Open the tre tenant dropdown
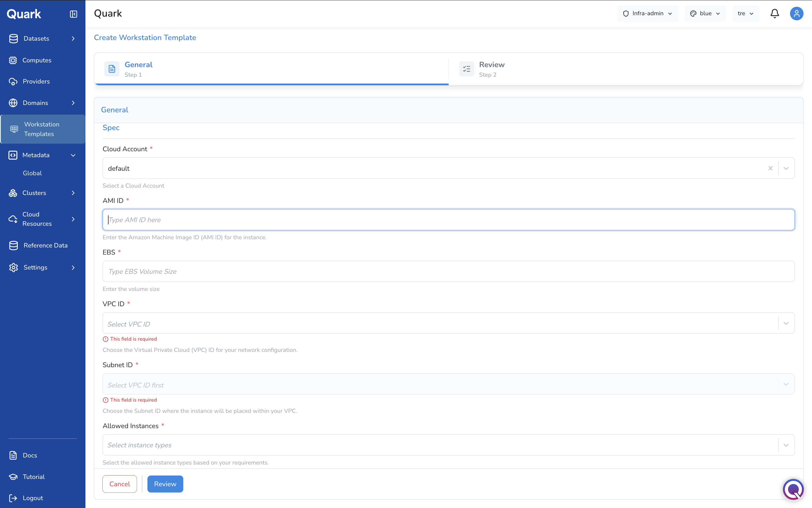Image resolution: width=812 pixels, height=508 pixels. tap(745, 14)
